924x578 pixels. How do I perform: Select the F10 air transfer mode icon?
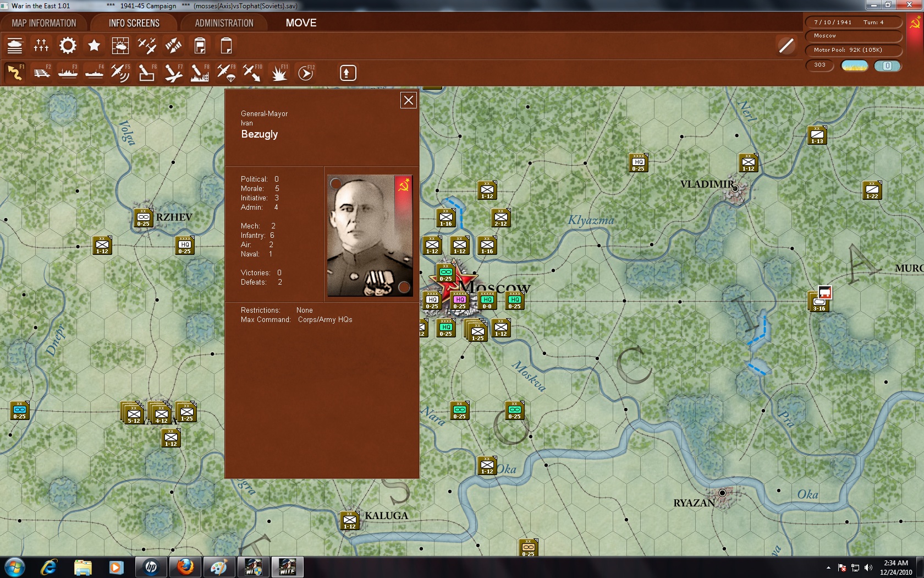point(252,73)
